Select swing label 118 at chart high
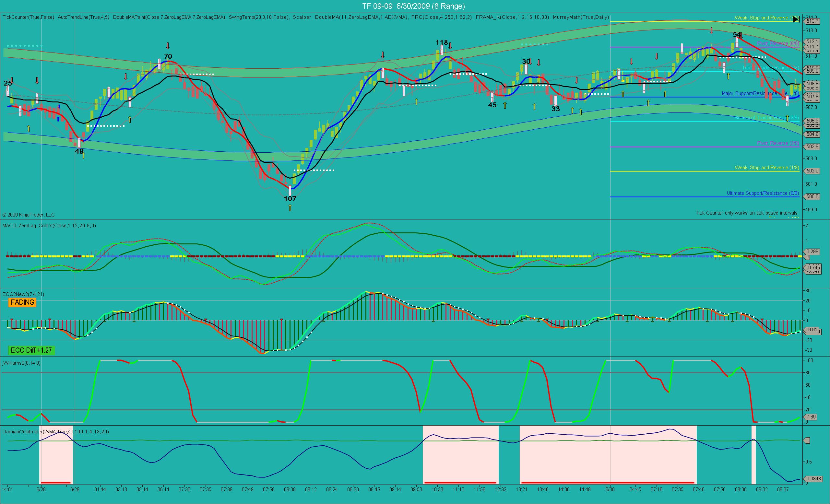 pyautogui.click(x=442, y=42)
